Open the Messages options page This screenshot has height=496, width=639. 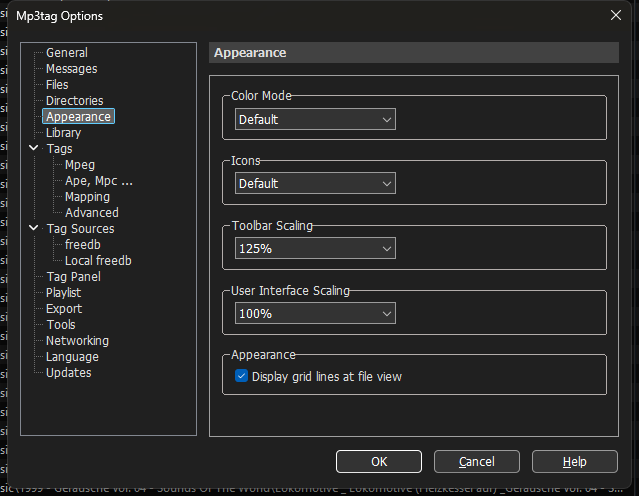tap(72, 68)
